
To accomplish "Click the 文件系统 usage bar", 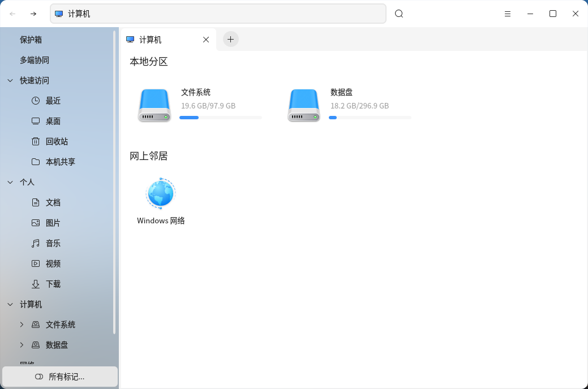I will 221,118.
